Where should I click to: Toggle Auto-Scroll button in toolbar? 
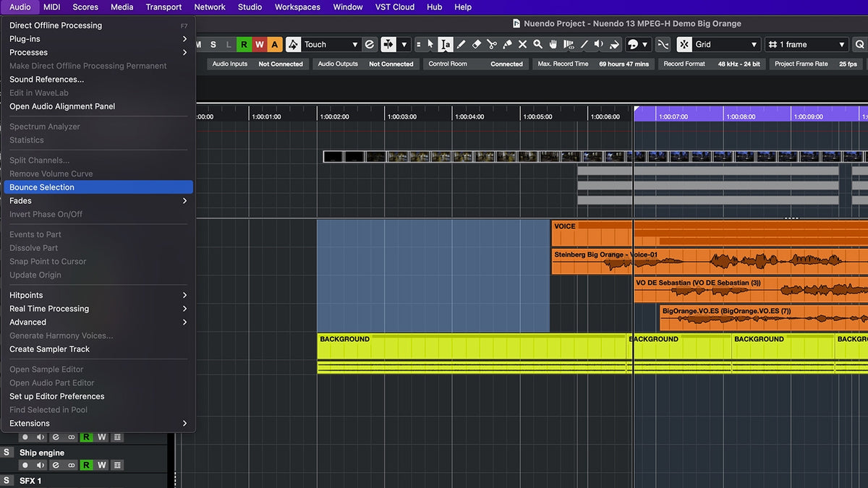click(x=388, y=44)
